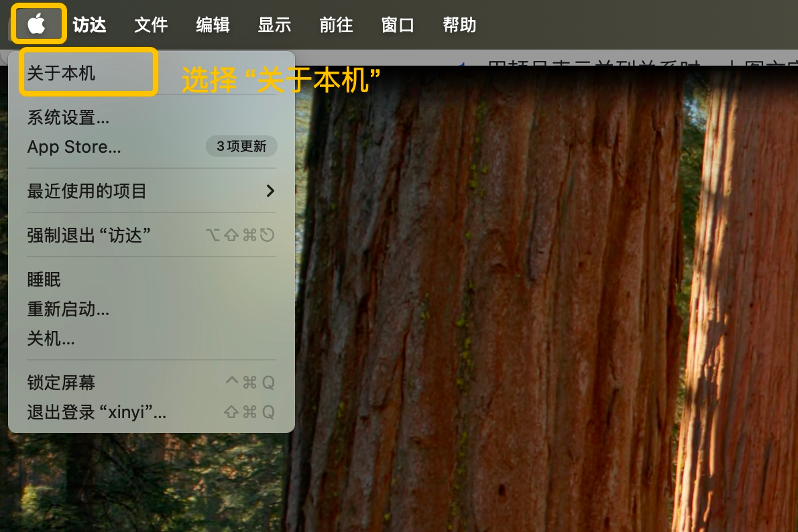Choose 关机… to shut down
Image resolution: width=798 pixels, height=532 pixels.
point(51,338)
